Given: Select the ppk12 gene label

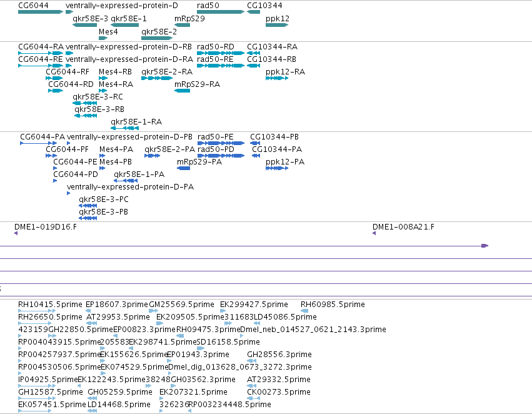Looking at the screenshot, I should click(x=278, y=19).
